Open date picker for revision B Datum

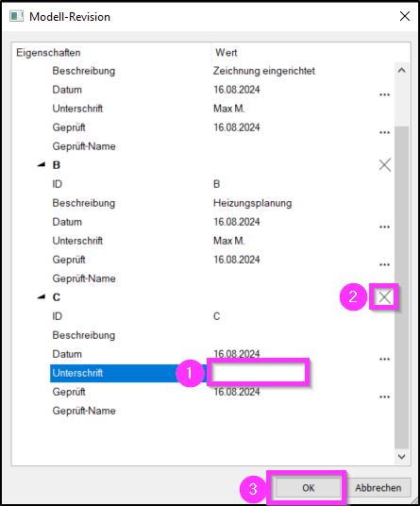384,227
